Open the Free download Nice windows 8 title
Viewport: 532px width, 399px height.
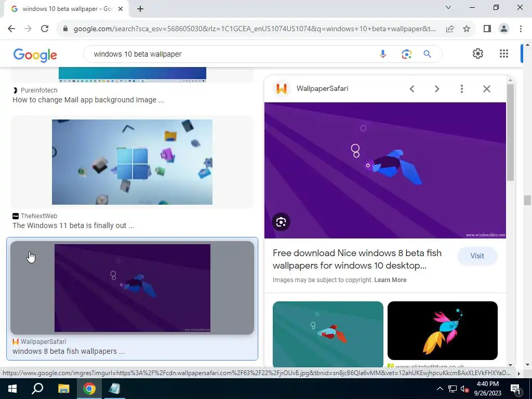pyautogui.click(x=357, y=259)
